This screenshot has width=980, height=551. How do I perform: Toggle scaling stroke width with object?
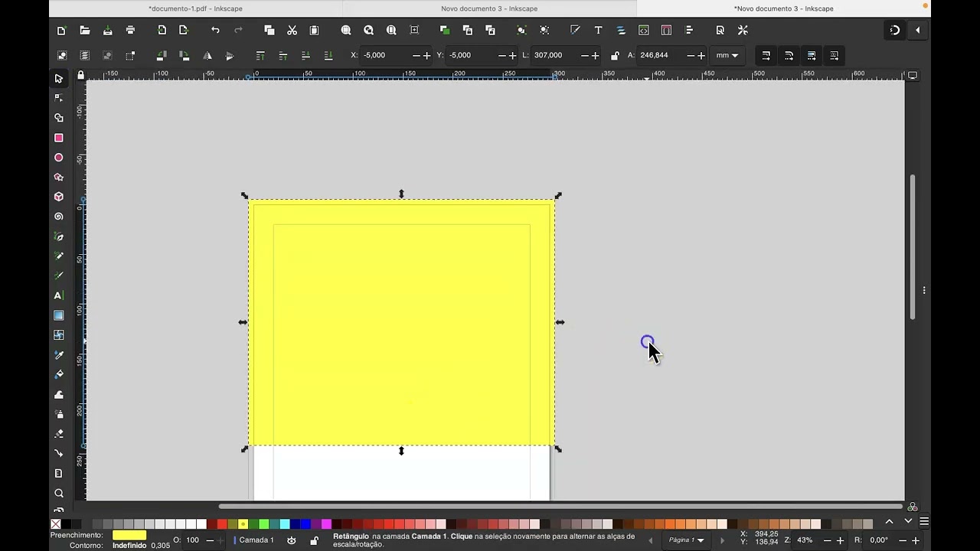click(x=766, y=56)
